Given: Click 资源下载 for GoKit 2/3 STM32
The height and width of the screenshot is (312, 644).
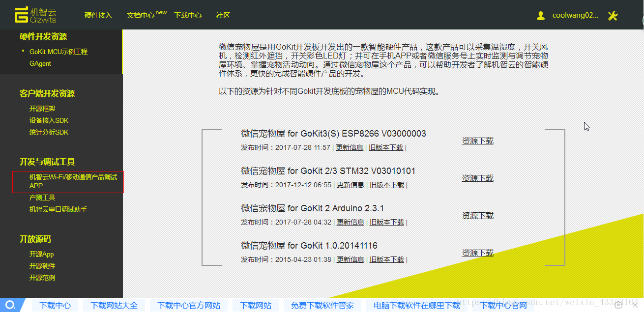Looking at the screenshot, I should pos(477,178).
